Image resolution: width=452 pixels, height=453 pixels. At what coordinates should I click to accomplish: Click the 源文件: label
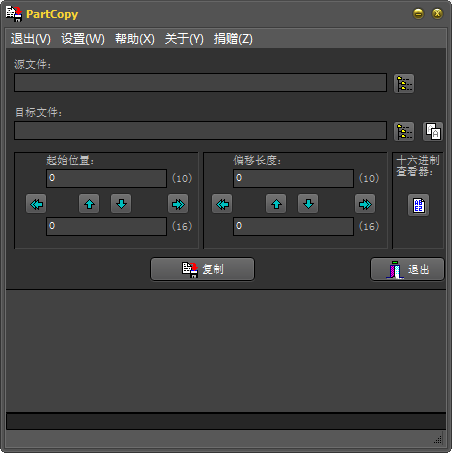coord(32,64)
